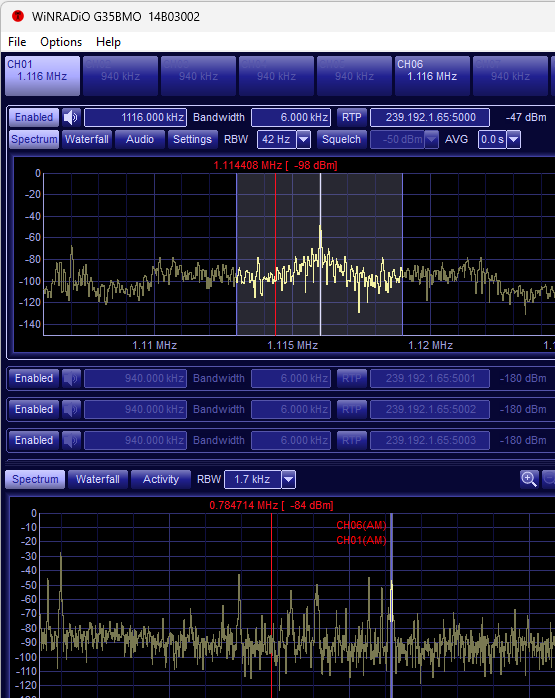Image resolution: width=555 pixels, height=698 pixels.
Task: Open the Help menu
Action: click(108, 42)
